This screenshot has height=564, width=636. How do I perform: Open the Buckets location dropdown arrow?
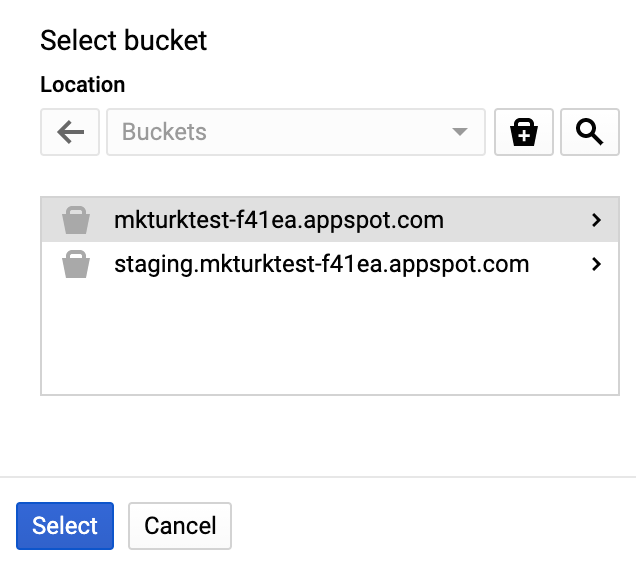(460, 132)
